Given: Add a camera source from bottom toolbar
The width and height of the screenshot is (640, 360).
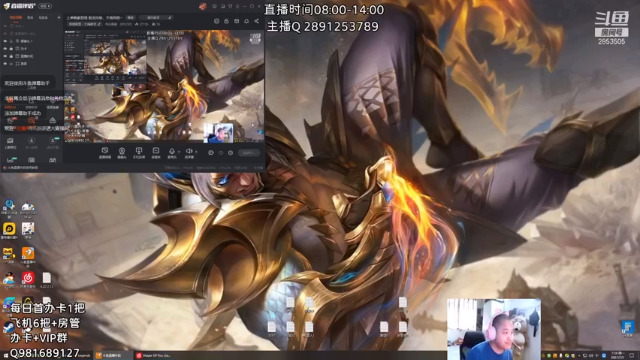Looking at the screenshot, I should coord(122,153).
